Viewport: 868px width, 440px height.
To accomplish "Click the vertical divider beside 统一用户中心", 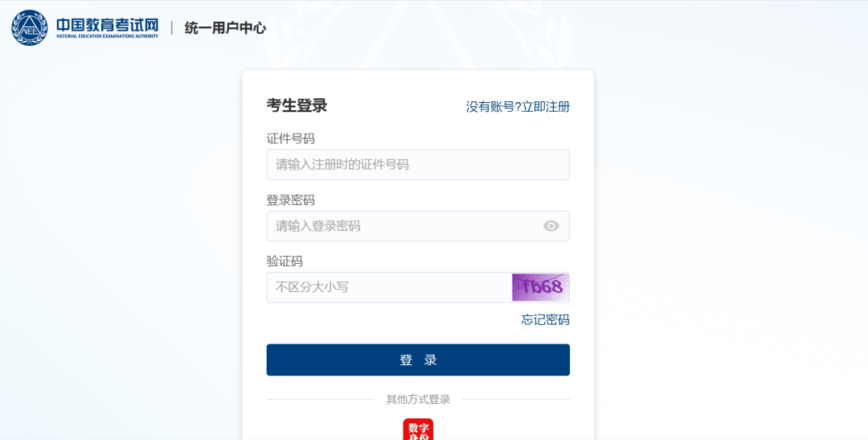I will click(171, 28).
